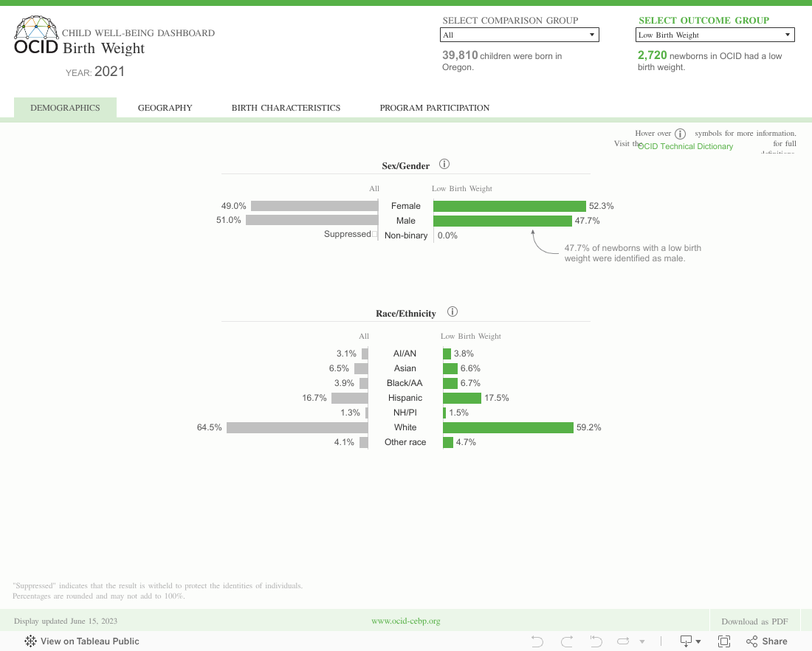The height and width of the screenshot is (651, 812).
Task: Select the green Female low birth weight bar
Action: [x=509, y=206]
